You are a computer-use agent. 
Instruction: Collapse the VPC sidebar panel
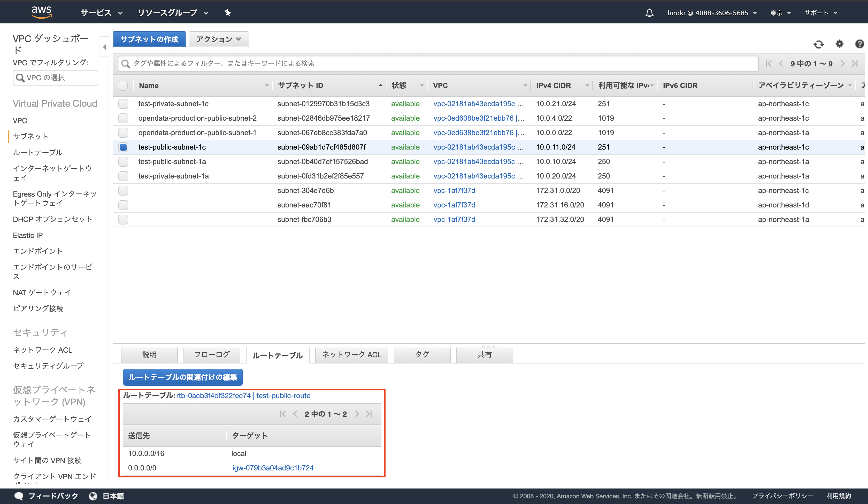coord(104,47)
